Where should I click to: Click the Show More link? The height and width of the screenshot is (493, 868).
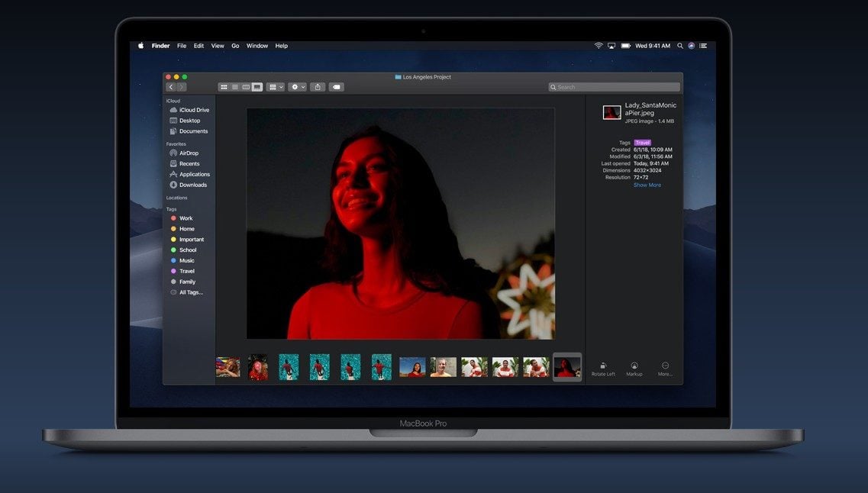click(647, 185)
